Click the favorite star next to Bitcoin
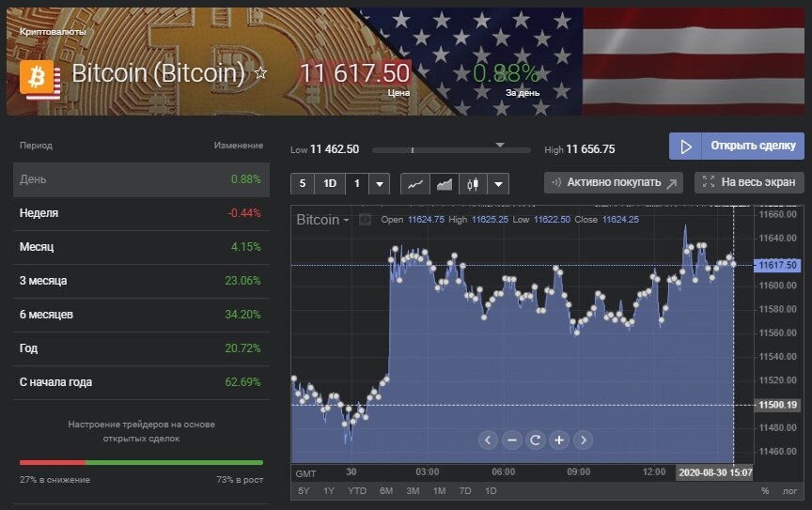 click(x=261, y=73)
